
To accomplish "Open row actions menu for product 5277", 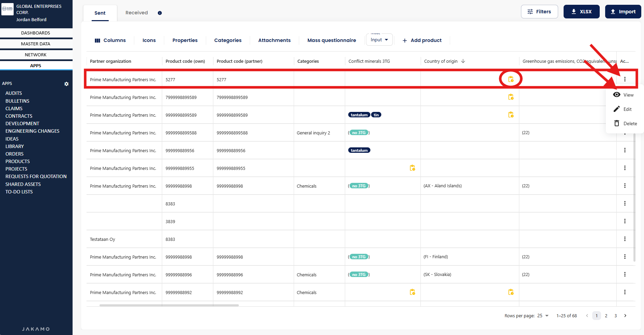I will click(x=625, y=79).
